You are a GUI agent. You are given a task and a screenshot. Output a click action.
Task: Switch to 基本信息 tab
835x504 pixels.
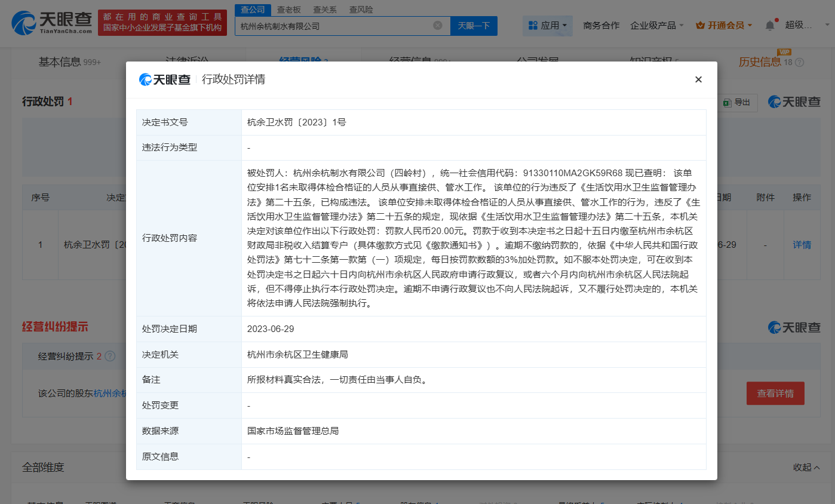point(70,62)
